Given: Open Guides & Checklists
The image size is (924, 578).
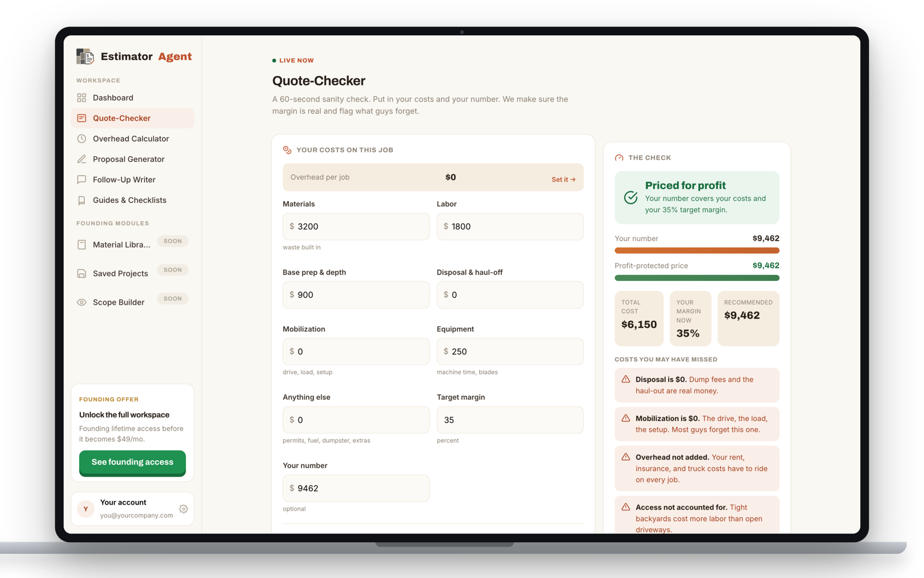Looking at the screenshot, I should 132,200.
